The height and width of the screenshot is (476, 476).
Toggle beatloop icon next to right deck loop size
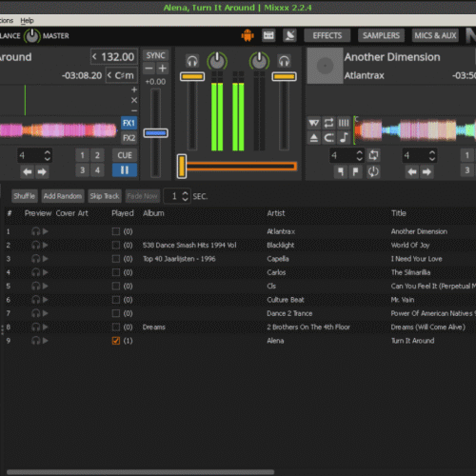click(x=373, y=155)
